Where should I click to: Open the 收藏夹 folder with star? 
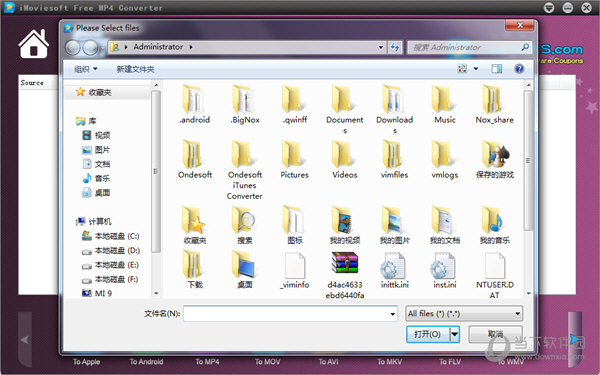194,225
